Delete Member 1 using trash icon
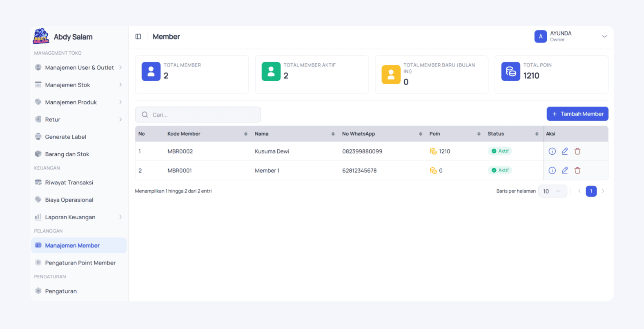This screenshot has width=644, height=329. [577, 171]
